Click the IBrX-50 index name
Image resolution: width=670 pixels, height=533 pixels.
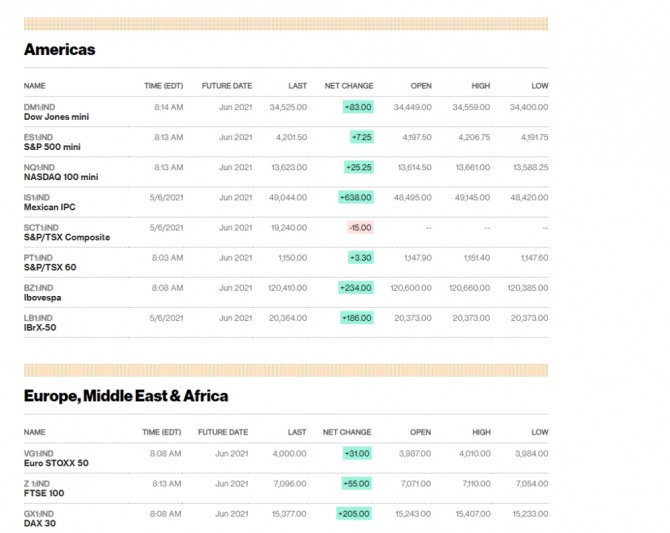click(42, 327)
